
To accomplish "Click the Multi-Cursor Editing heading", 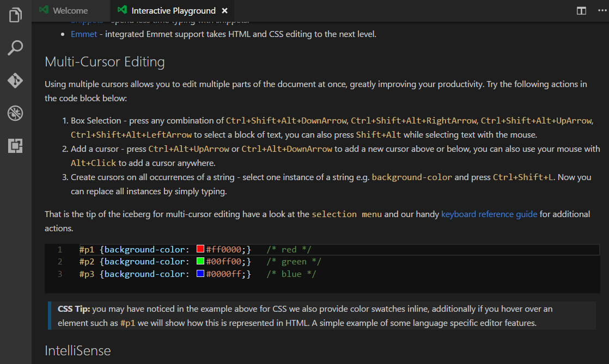I will 105,62.
